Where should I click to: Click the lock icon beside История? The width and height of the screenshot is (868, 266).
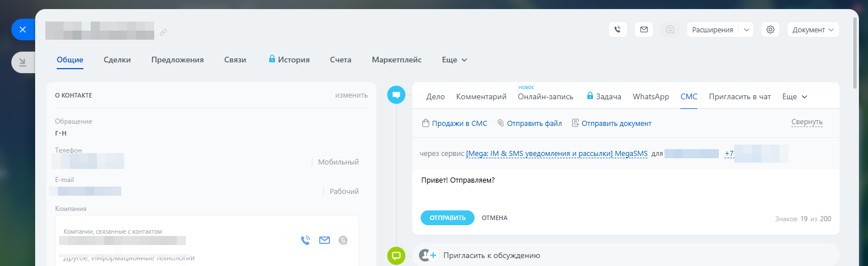click(x=272, y=59)
